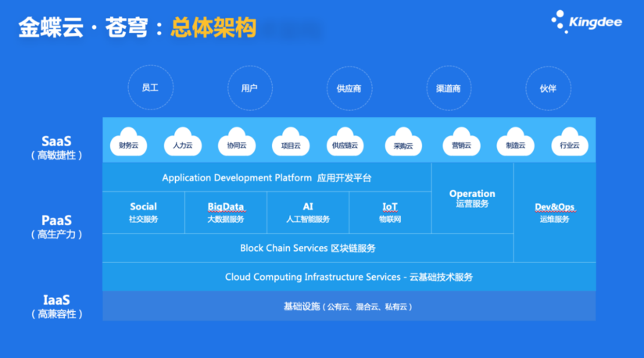Click the 总体架构 yellow heading
The width and height of the screenshot is (644, 358).
(213, 27)
